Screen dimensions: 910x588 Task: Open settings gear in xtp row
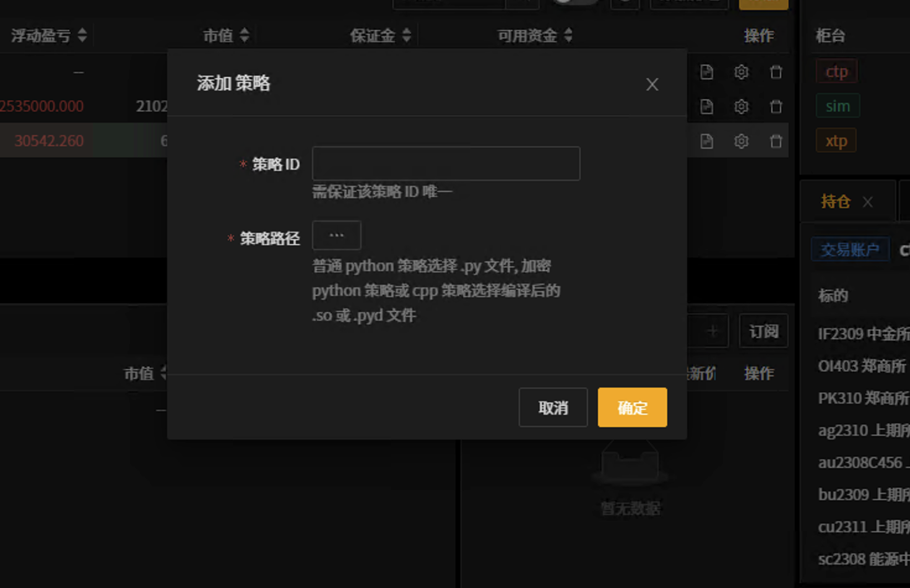coord(741,141)
